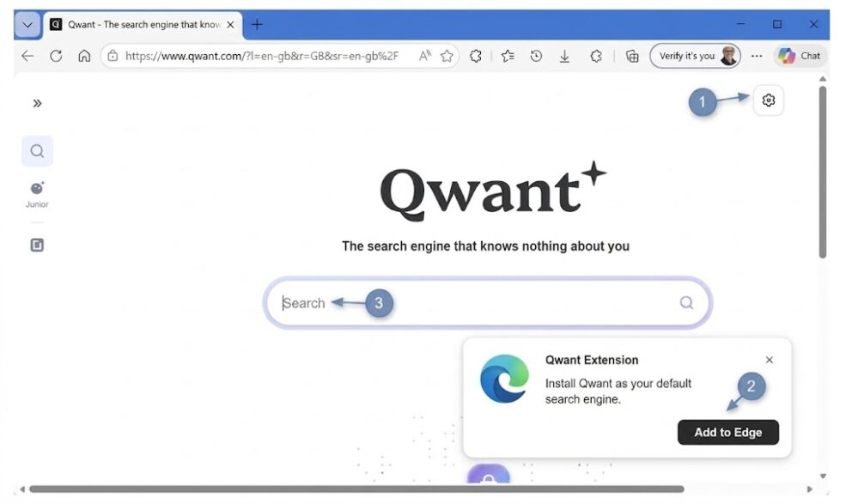This screenshot has height=504, width=852.
Task: Click the tagline about knowing nothing about you
Action: pyautogui.click(x=485, y=246)
